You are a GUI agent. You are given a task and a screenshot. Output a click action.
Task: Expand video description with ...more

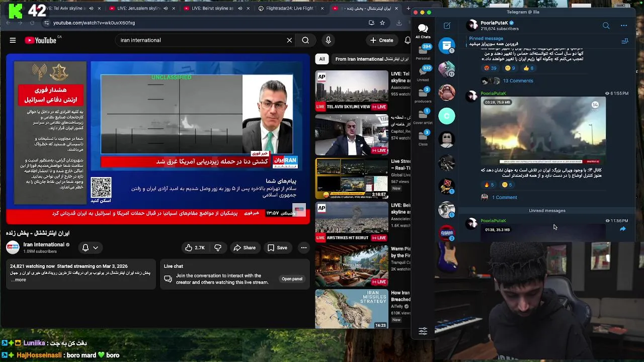(18, 280)
